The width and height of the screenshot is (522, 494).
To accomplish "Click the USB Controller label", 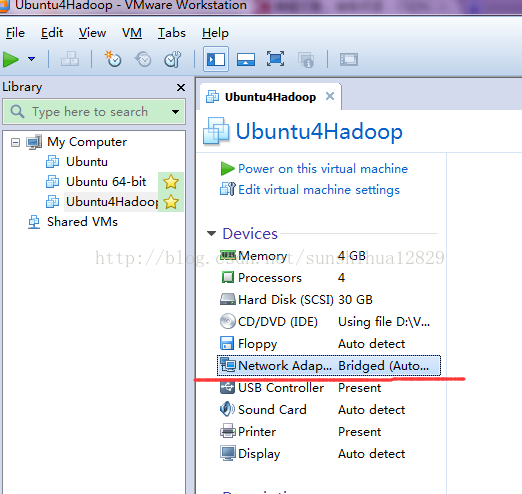I will coord(281,388).
